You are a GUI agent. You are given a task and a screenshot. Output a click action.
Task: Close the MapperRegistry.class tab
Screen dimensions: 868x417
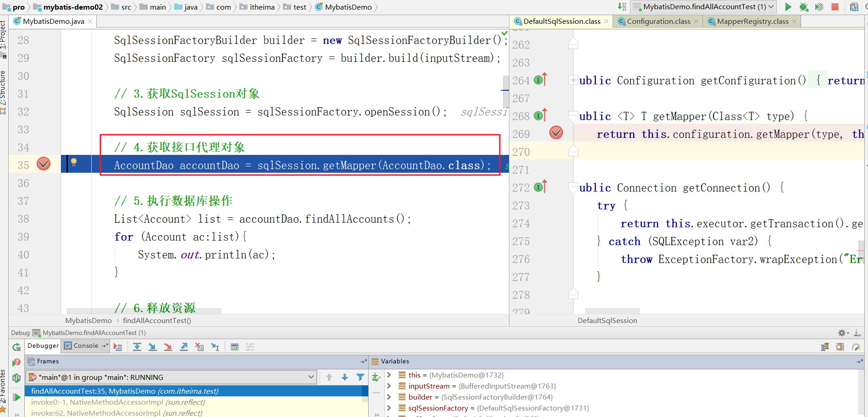[794, 22]
